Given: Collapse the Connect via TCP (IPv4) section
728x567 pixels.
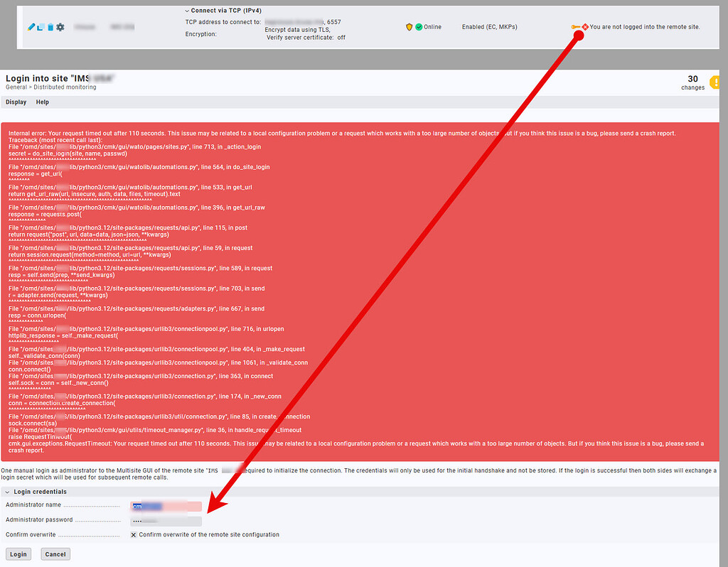Looking at the screenshot, I should tap(187, 11).
